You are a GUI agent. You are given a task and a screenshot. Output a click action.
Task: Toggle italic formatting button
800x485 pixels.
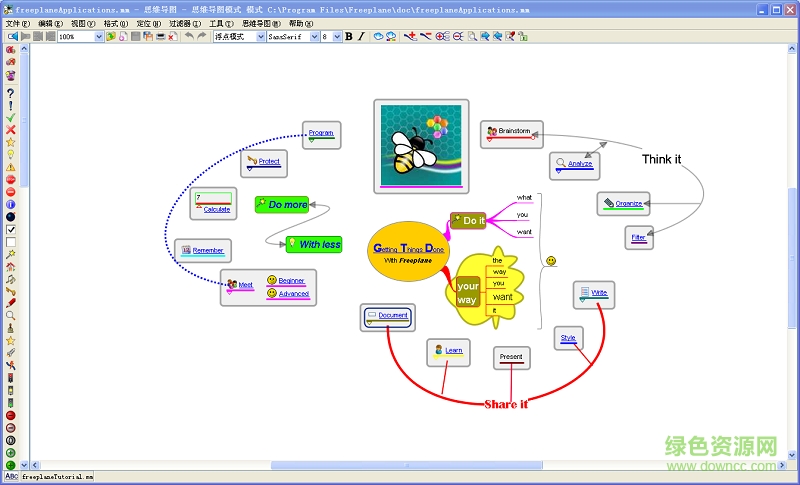click(x=361, y=36)
